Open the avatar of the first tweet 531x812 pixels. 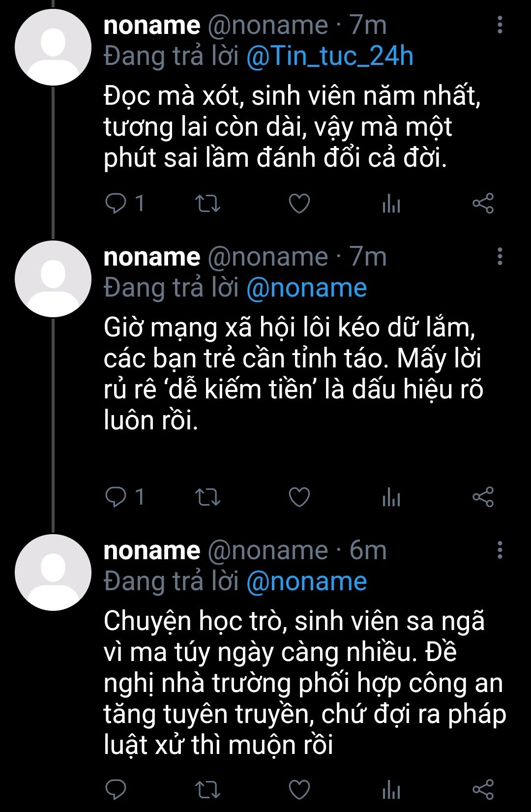pyautogui.click(x=53, y=47)
